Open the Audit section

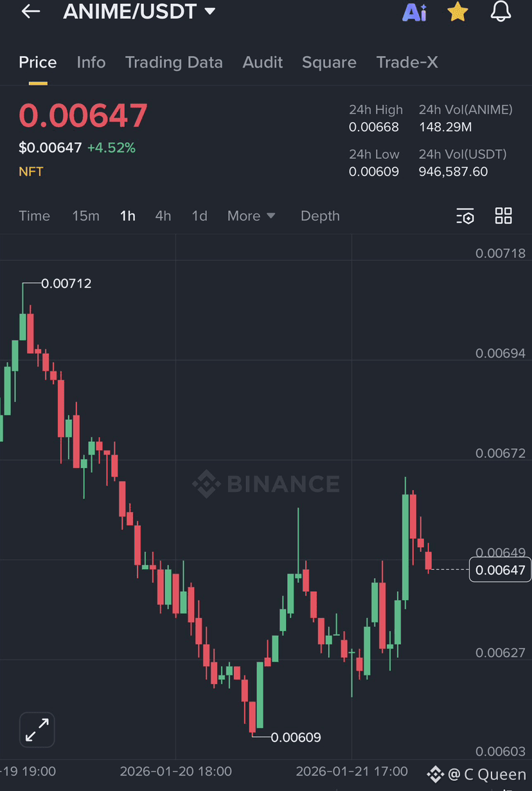coord(262,62)
